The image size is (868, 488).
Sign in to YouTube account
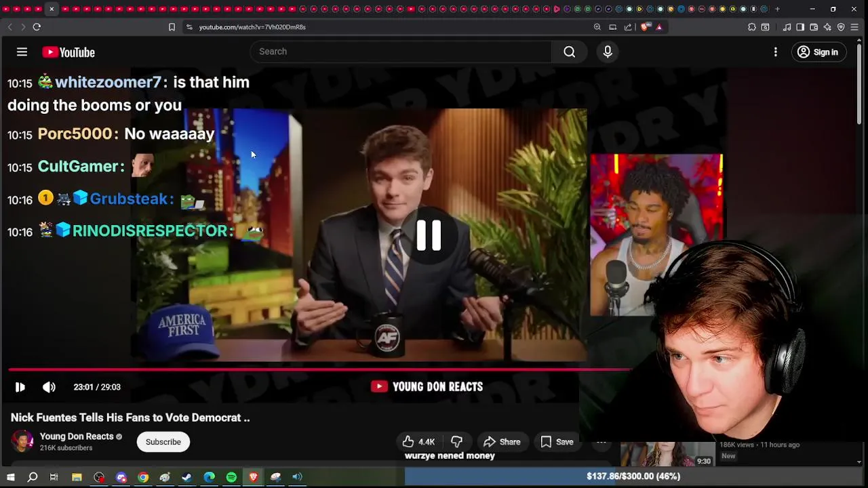818,52
